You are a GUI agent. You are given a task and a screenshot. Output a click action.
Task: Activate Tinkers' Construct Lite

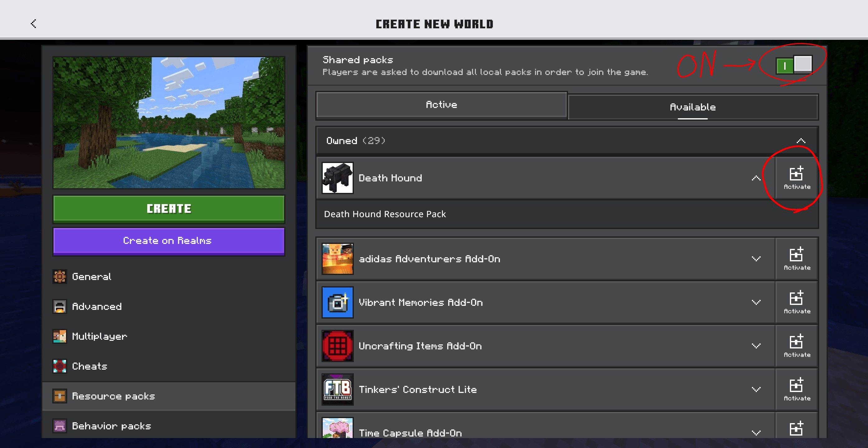(796, 389)
